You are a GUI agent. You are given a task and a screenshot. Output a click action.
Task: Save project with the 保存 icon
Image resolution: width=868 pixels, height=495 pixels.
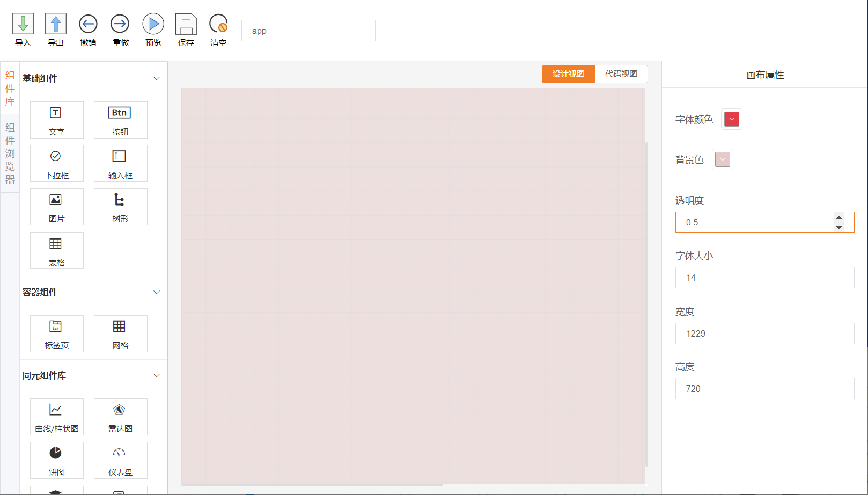[x=186, y=24]
